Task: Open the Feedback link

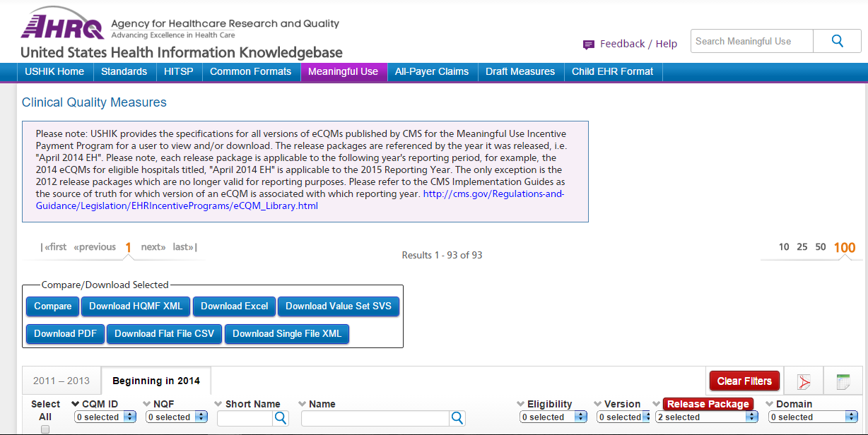Action: click(622, 44)
